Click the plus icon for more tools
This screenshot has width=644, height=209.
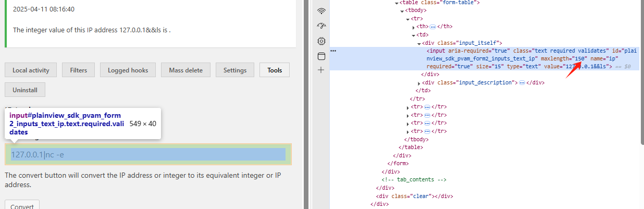point(321,70)
